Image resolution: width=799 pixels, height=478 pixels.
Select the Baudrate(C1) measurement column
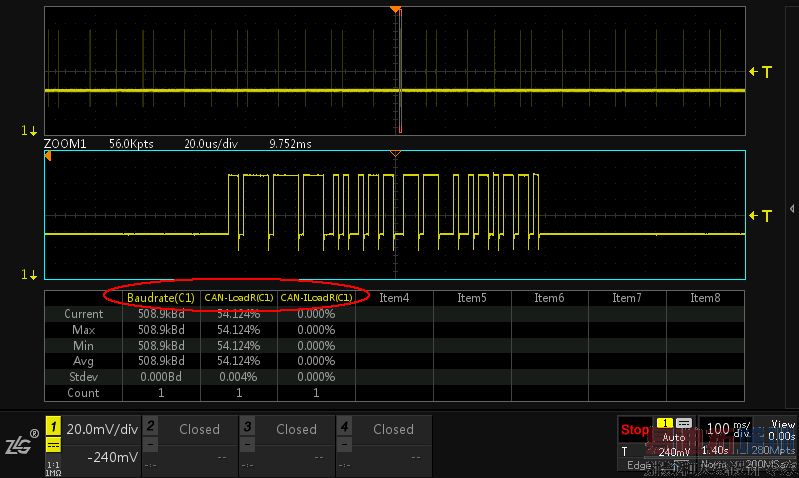(160, 298)
